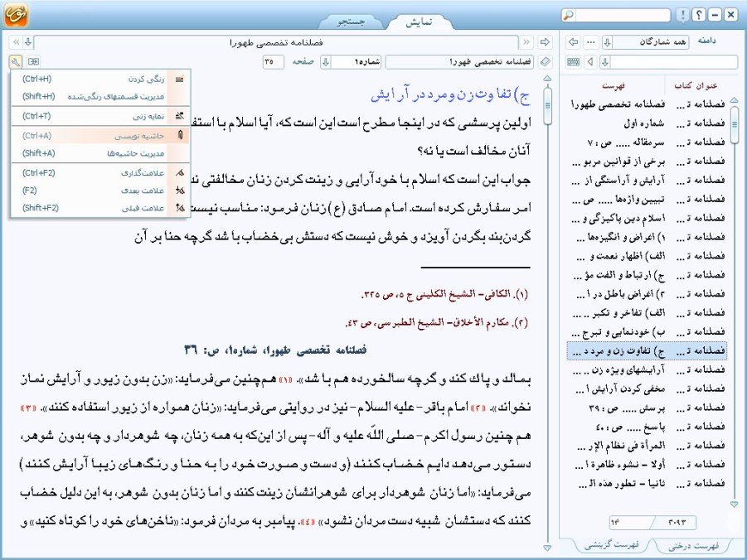Click the highlighter icon next to رنگی کردن
Viewport: 747px width, 560px height.
(x=179, y=79)
